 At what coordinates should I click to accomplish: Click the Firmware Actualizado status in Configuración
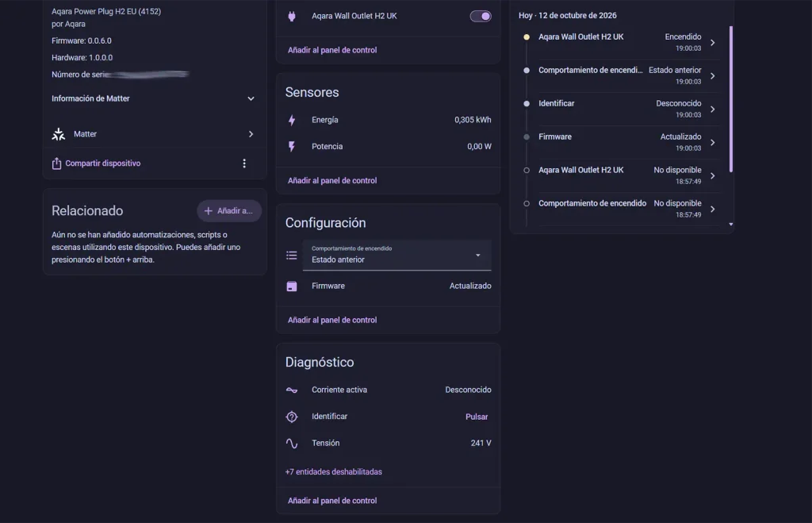(470, 286)
